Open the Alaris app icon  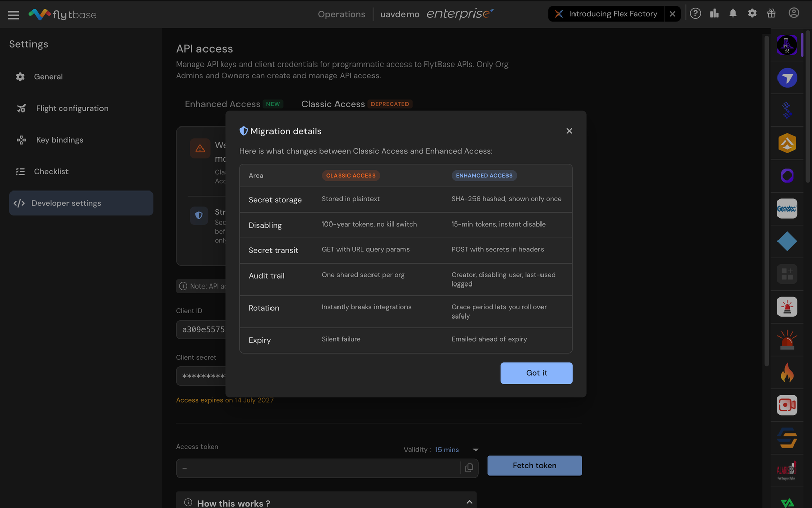pos(787,471)
